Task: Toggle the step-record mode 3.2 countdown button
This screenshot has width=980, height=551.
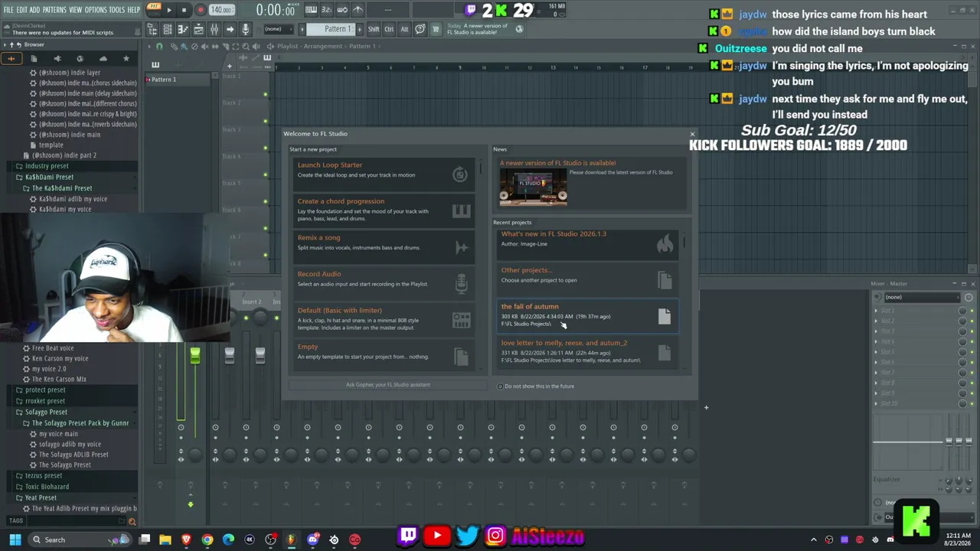Action: [327, 10]
